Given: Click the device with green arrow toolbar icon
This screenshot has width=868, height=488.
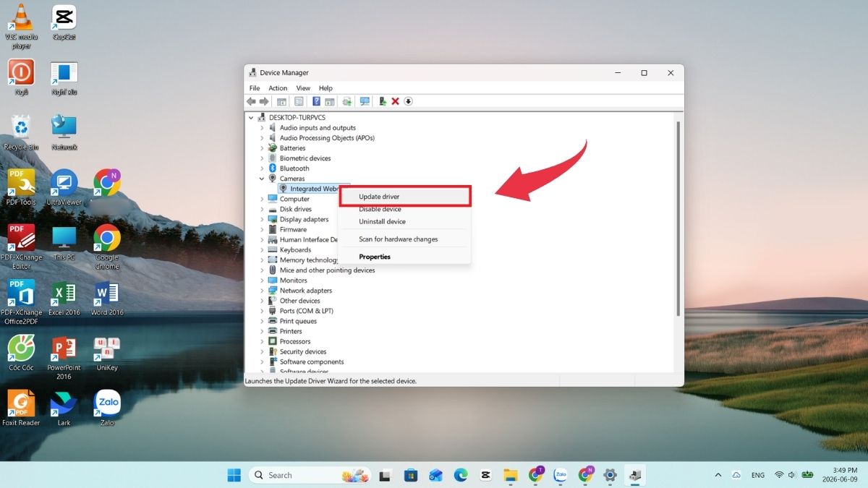Looking at the screenshot, I should tap(383, 101).
